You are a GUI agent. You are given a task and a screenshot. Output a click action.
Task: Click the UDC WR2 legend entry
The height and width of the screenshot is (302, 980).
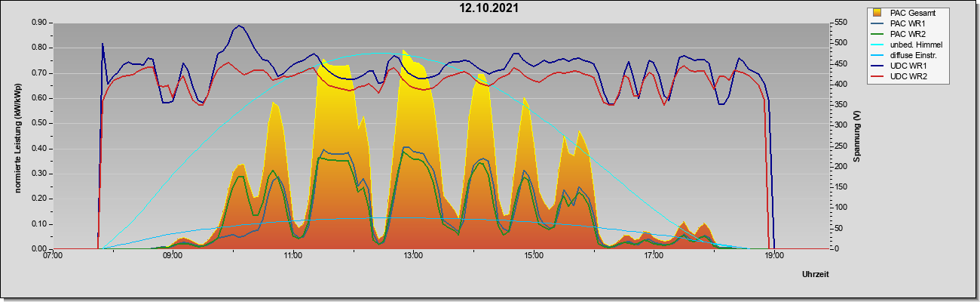tap(897, 76)
